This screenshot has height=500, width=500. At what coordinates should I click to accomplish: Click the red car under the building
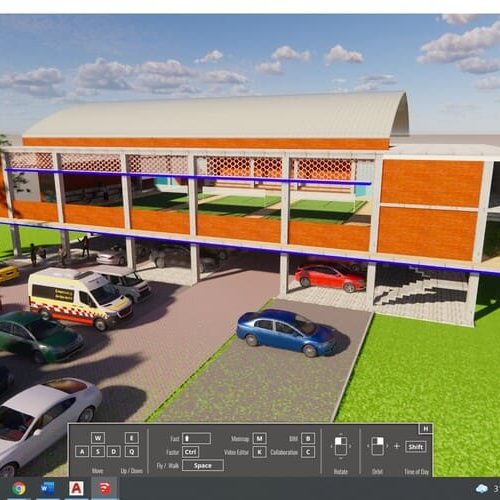[x=330, y=278]
